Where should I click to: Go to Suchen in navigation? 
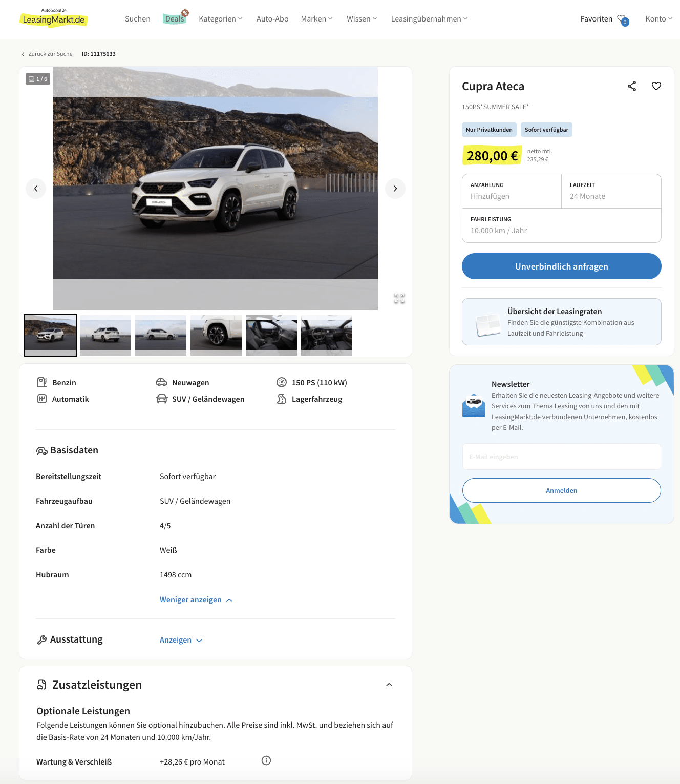[138, 19]
